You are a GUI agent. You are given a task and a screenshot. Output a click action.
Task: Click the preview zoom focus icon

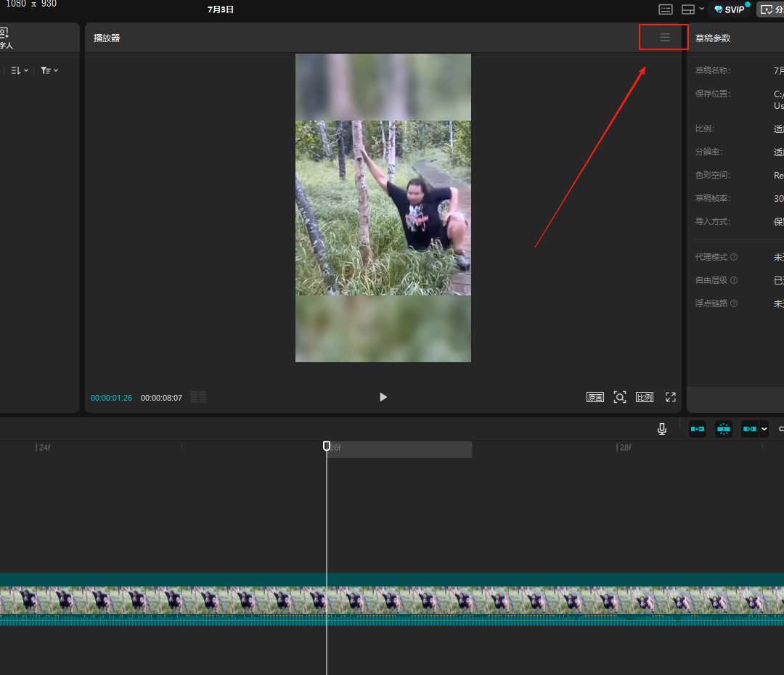click(619, 397)
